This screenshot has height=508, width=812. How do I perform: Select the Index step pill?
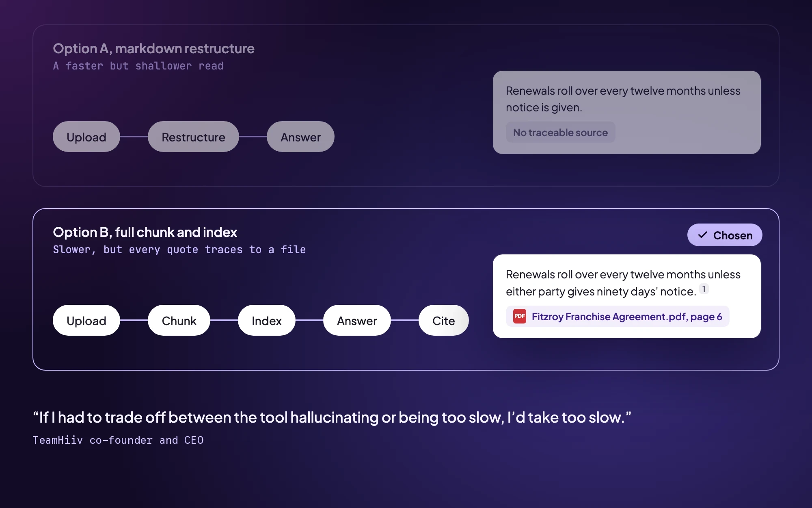click(267, 321)
